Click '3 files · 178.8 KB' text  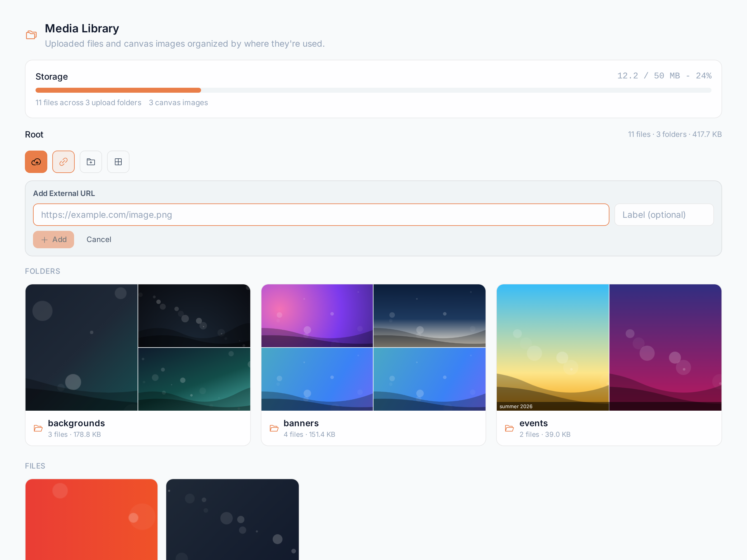(x=74, y=434)
